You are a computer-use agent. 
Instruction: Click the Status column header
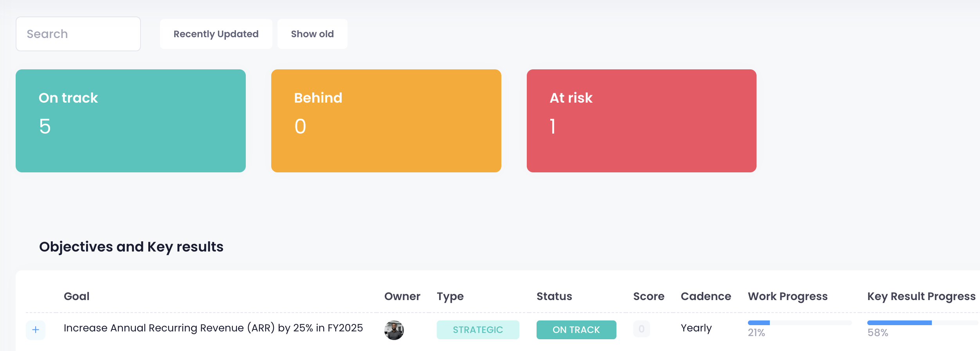(x=554, y=296)
